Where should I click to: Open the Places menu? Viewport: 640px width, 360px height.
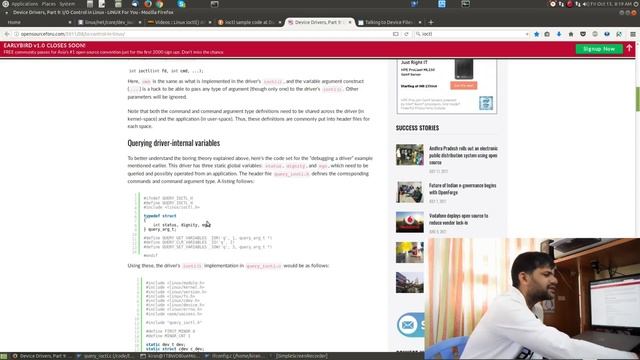[x=48, y=4]
